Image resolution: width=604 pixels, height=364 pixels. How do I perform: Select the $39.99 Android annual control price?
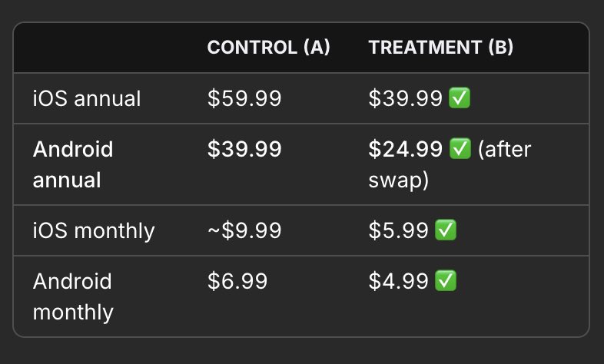[x=244, y=149]
